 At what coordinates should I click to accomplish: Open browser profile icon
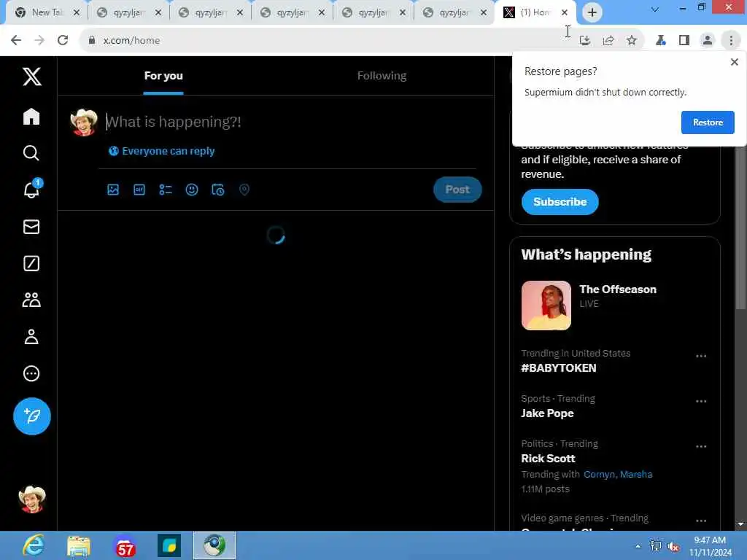coord(708,41)
